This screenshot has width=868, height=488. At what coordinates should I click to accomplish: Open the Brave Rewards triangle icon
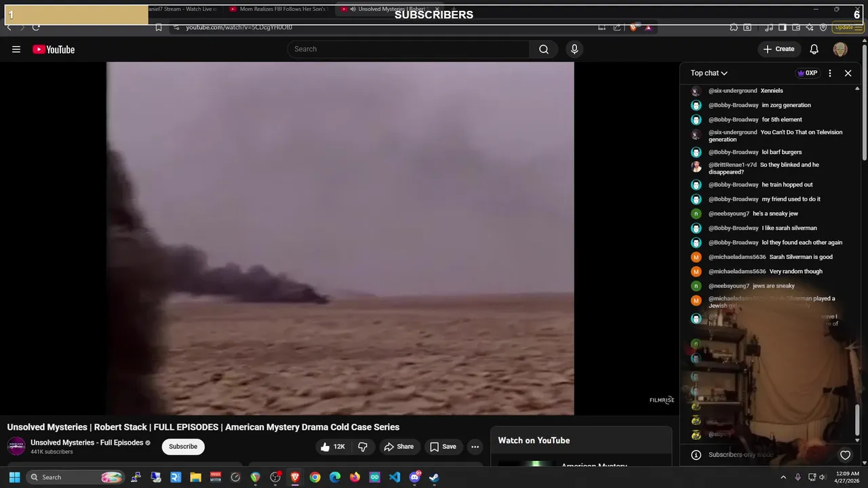(x=648, y=28)
